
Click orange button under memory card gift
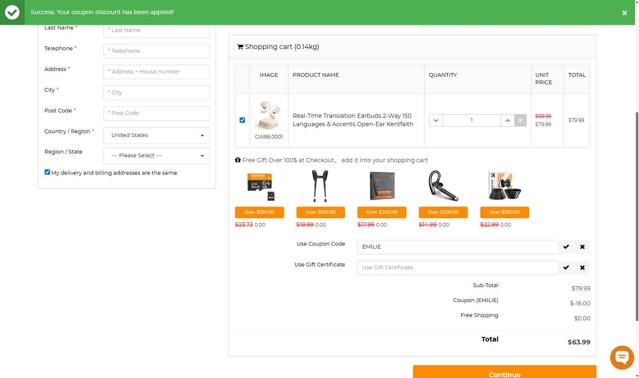260,212
